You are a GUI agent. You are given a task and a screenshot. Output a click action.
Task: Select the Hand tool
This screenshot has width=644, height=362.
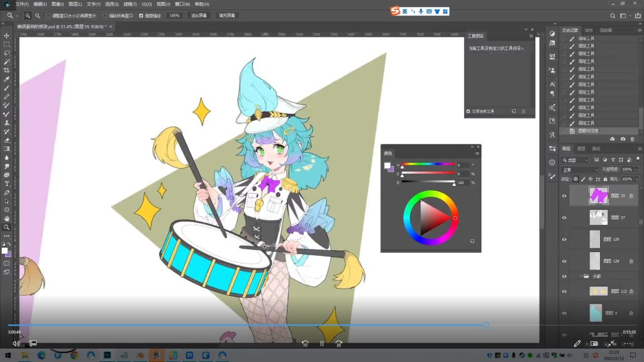coord(6,218)
